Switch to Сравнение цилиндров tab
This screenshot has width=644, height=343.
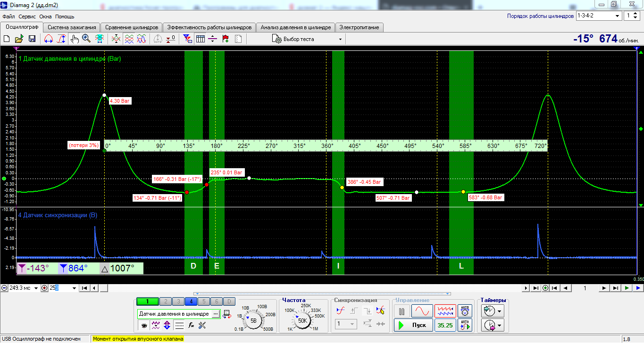[x=132, y=27]
